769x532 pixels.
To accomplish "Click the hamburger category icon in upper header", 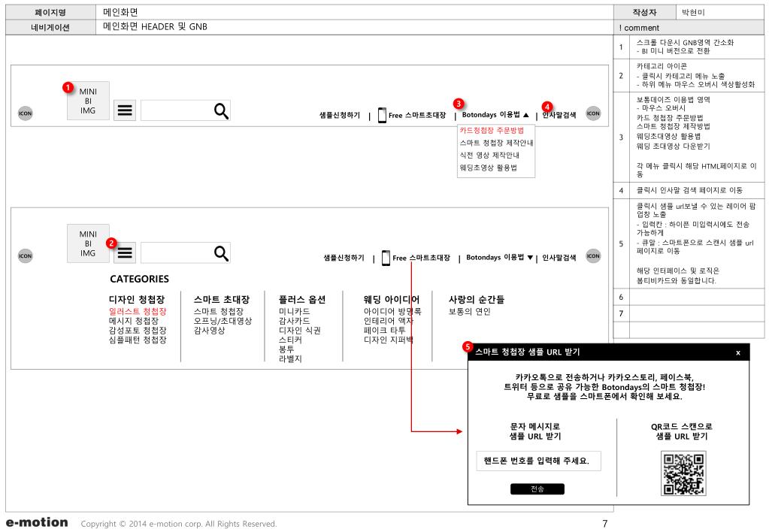I will (x=125, y=110).
